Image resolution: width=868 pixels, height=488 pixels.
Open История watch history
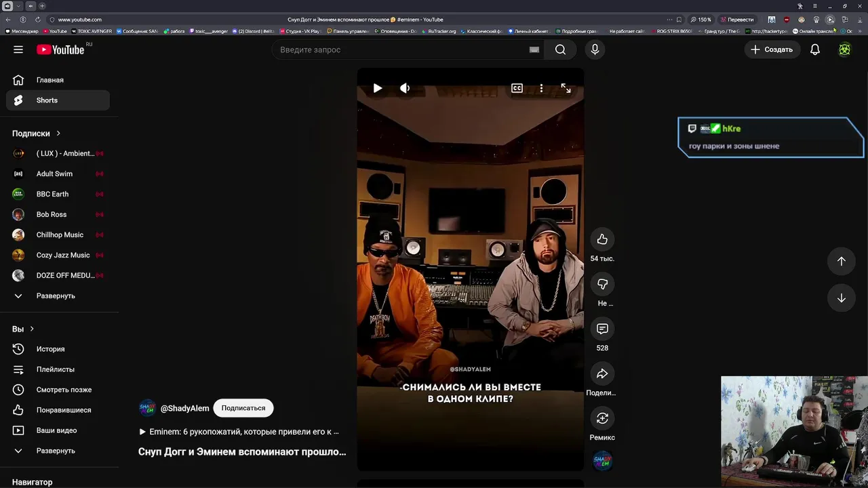point(58,349)
